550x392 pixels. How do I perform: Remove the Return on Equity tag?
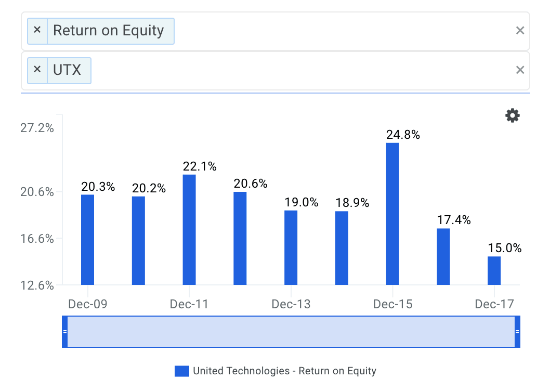[x=37, y=30]
